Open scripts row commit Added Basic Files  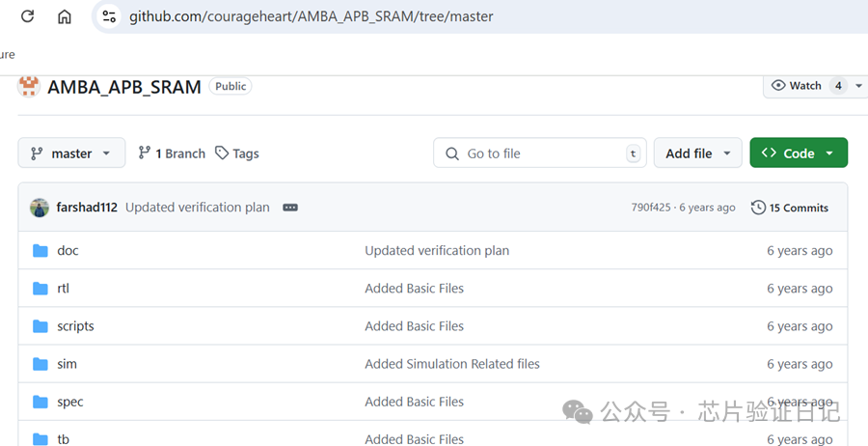pyautogui.click(x=414, y=325)
